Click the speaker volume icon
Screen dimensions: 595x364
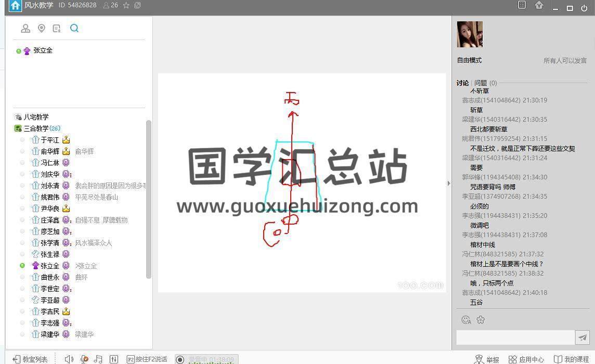[x=69, y=359]
